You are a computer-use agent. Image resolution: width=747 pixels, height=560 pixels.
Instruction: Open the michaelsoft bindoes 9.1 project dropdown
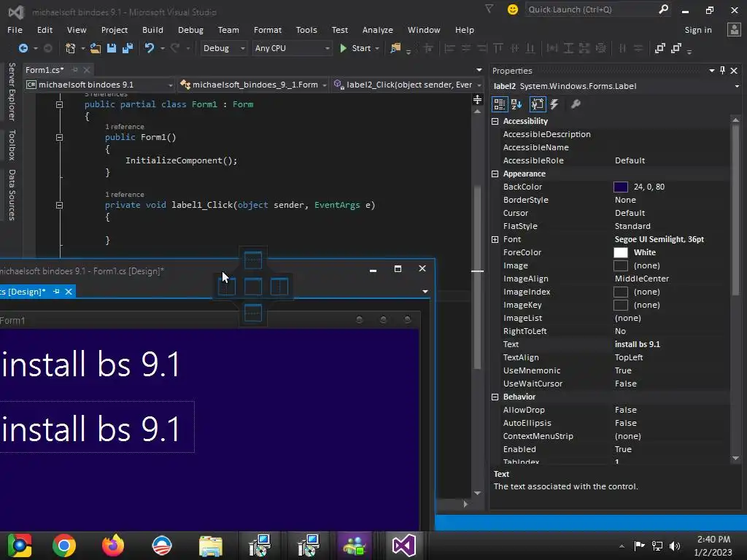point(100,85)
